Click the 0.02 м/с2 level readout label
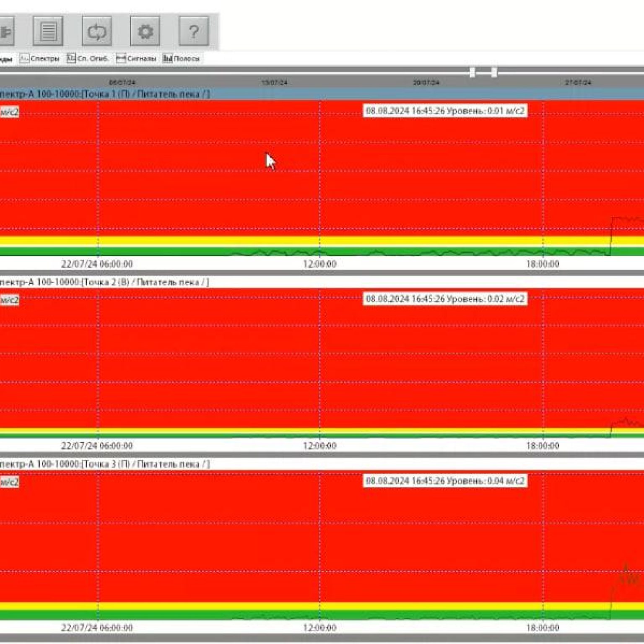 tap(445, 299)
